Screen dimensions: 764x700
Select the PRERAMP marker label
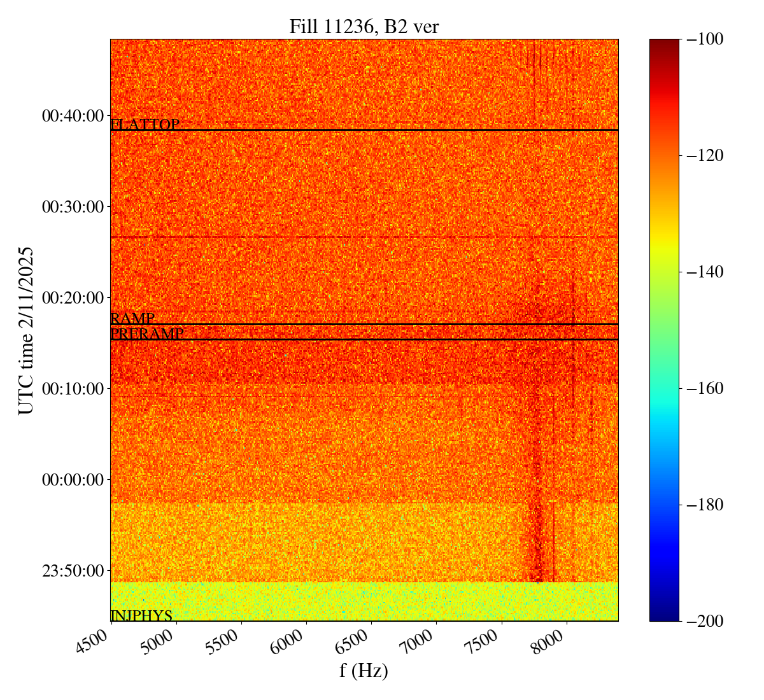147,334
